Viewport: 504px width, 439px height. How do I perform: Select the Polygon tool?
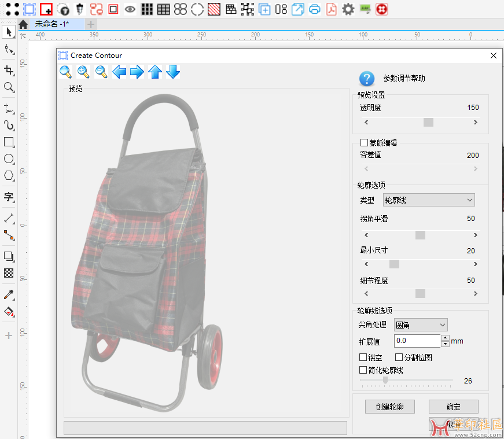pos(9,175)
